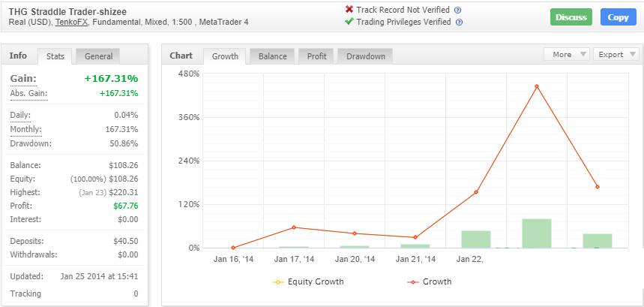644x307 pixels.
Task: Click the Jan 16 growth data point
Action: 233,248
